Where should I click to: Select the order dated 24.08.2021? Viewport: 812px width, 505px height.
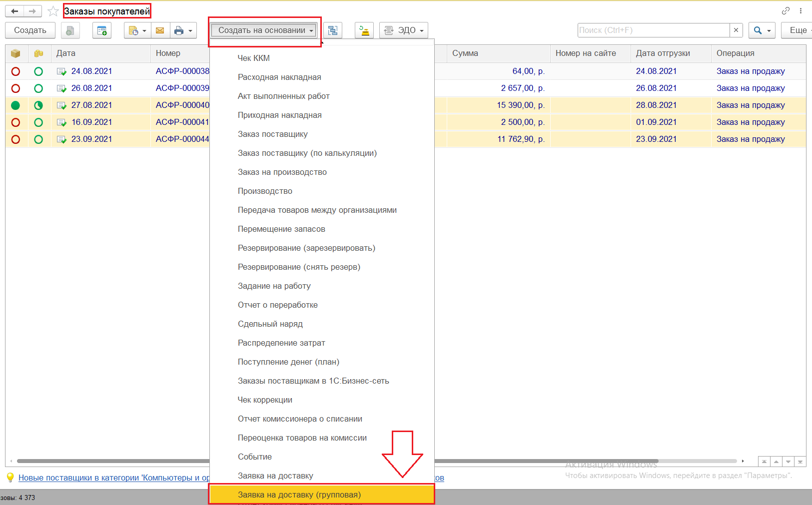pos(91,71)
